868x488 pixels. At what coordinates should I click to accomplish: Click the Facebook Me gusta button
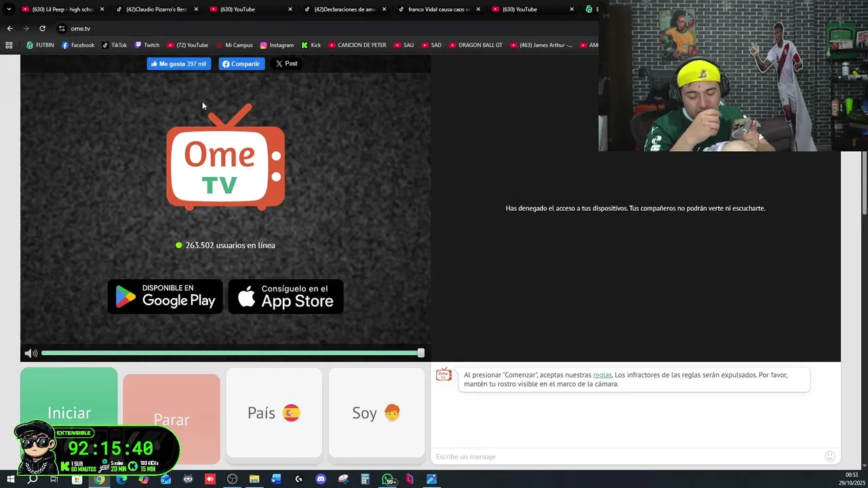(179, 64)
